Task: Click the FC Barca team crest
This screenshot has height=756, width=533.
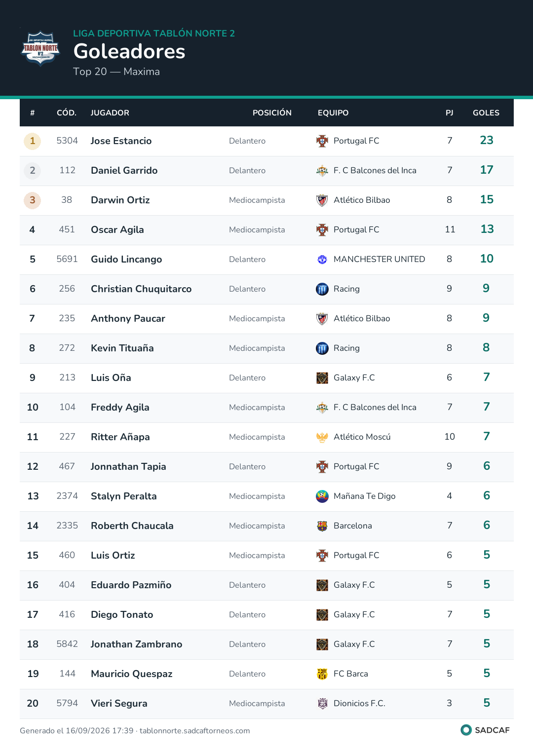Action: pyautogui.click(x=322, y=674)
